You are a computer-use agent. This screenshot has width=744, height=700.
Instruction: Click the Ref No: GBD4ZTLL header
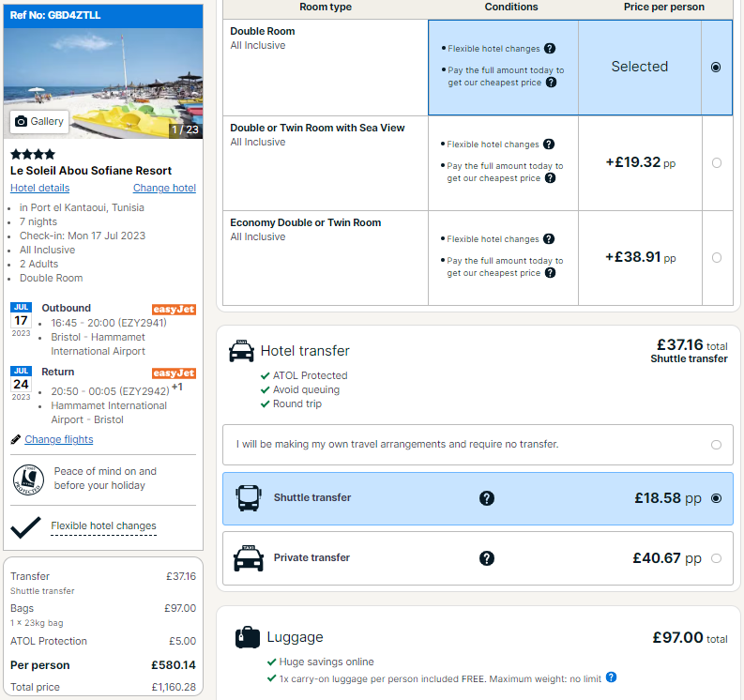pyautogui.click(x=103, y=15)
